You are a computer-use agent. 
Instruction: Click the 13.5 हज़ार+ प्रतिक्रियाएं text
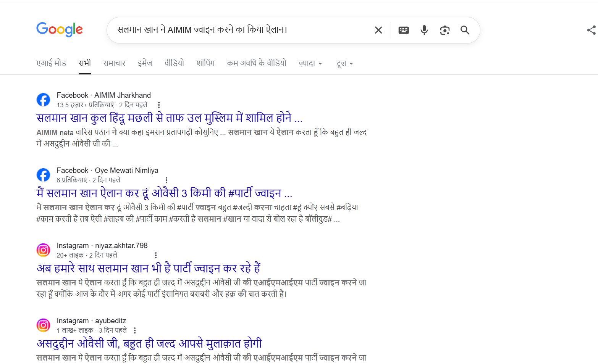86,105
